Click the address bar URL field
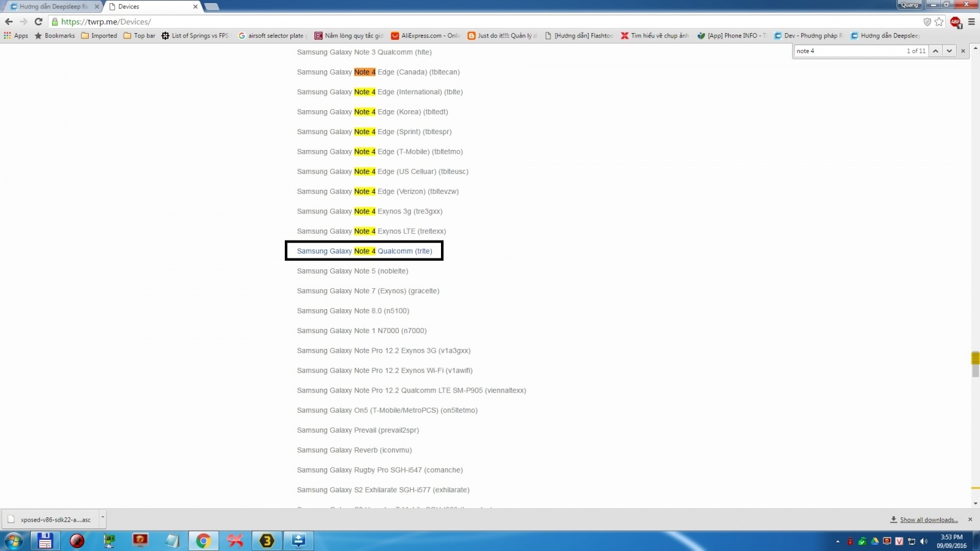This screenshot has height=551, width=980. [x=484, y=21]
